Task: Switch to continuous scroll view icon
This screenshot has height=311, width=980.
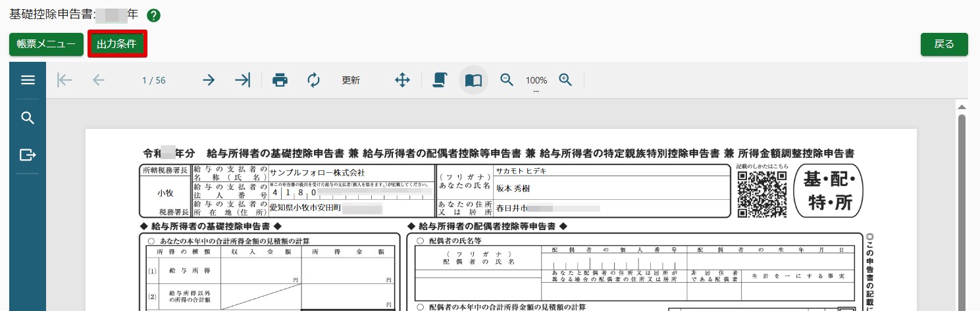Action: pyautogui.click(x=440, y=80)
